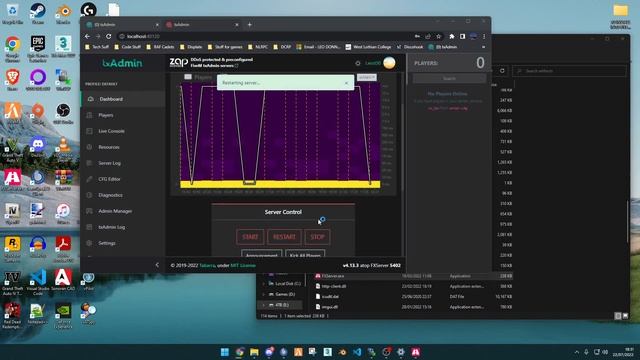Click the Kick All Players button
The height and width of the screenshot is (360, 640).
click(x=305, y=254)
